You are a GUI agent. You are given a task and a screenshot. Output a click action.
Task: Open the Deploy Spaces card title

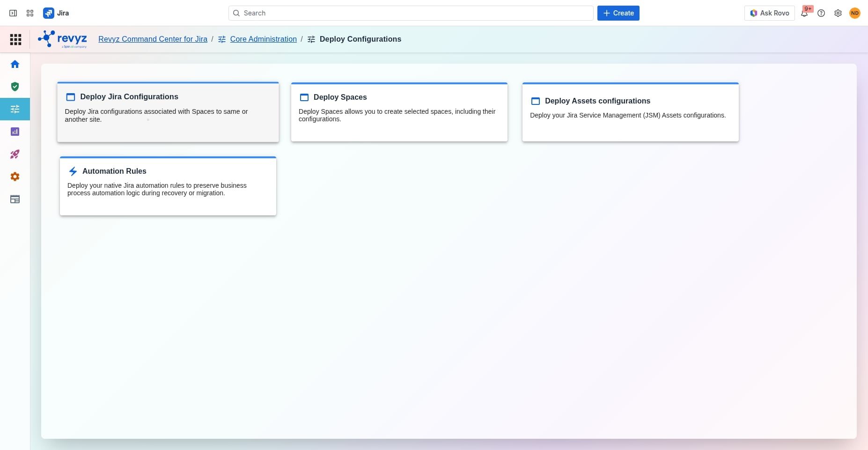[x=340, y=97]
